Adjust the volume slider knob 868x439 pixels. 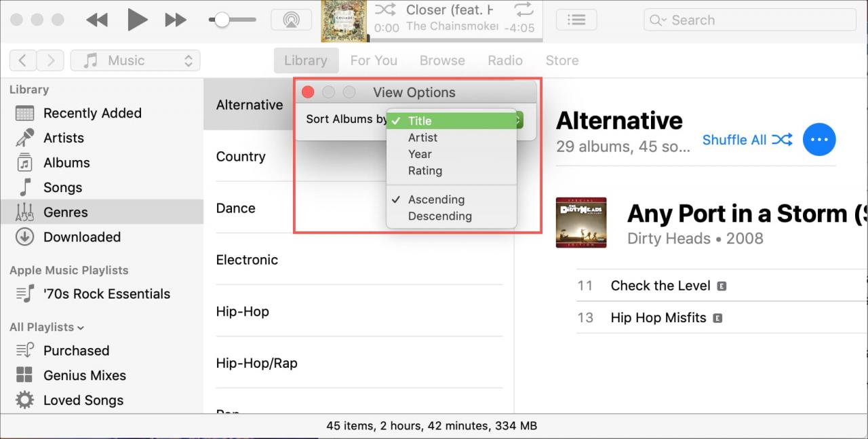(x=222, y=20)
